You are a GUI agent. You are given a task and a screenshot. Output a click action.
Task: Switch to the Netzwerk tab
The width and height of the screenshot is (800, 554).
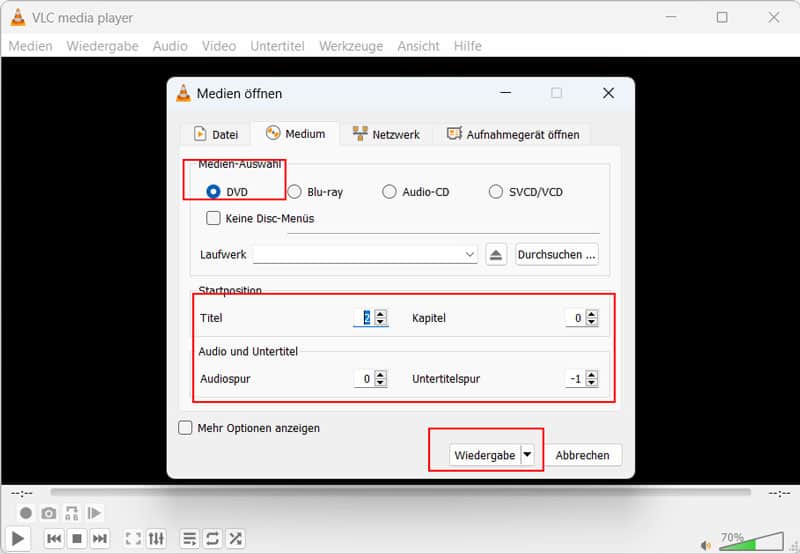click(386, 134)
